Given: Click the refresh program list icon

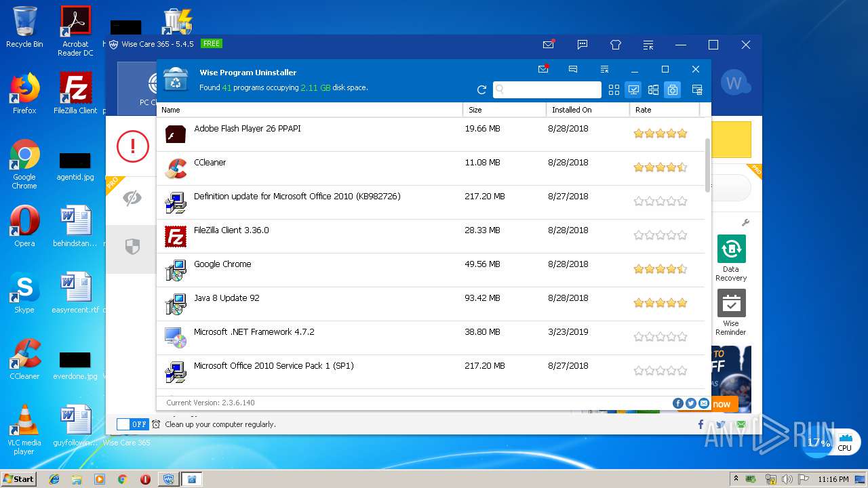Looking at the screenshot, I should point(481,89).
